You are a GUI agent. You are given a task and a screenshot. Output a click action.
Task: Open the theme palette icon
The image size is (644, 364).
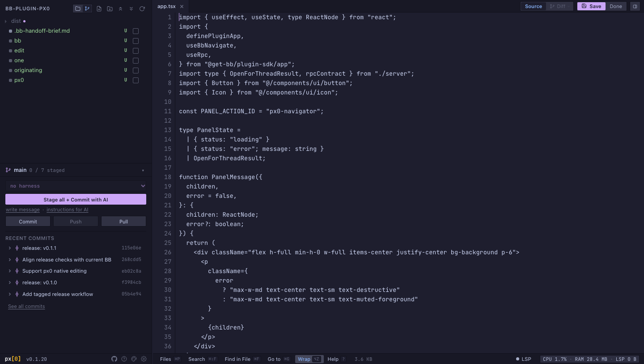click(134, 359)
